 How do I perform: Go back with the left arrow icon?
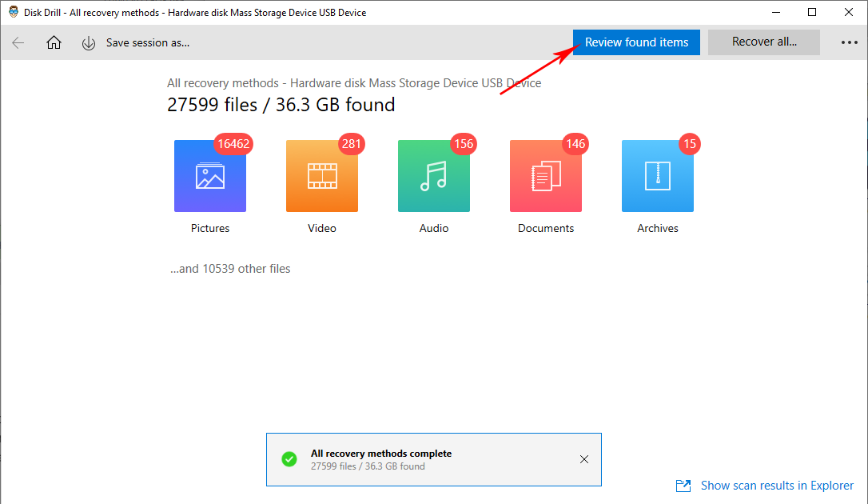18,42
